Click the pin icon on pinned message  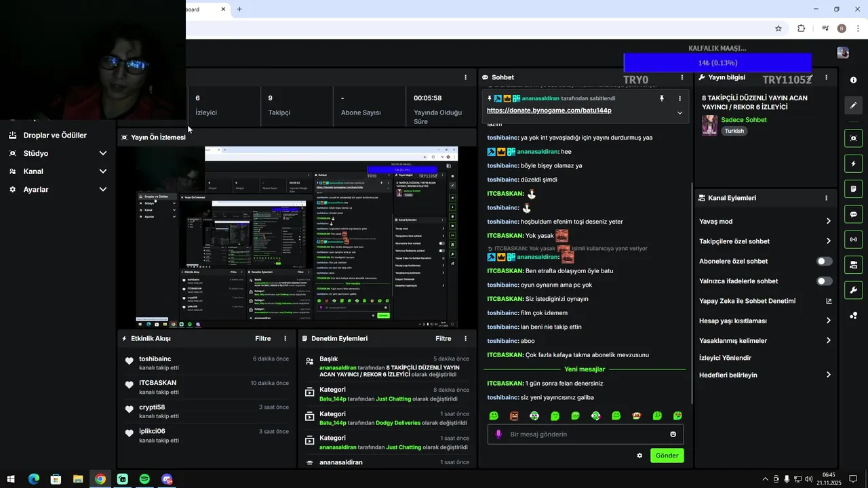(662, 98)
